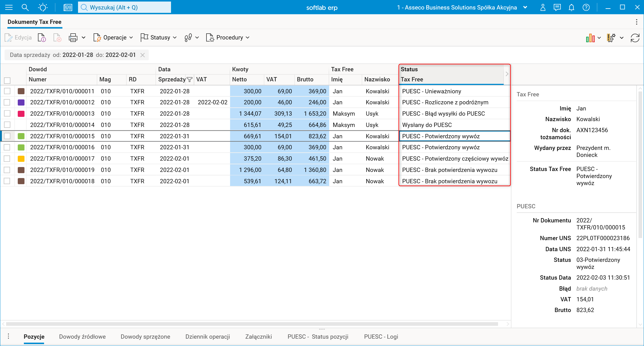Open the bar chart icon

coord(590,38)
